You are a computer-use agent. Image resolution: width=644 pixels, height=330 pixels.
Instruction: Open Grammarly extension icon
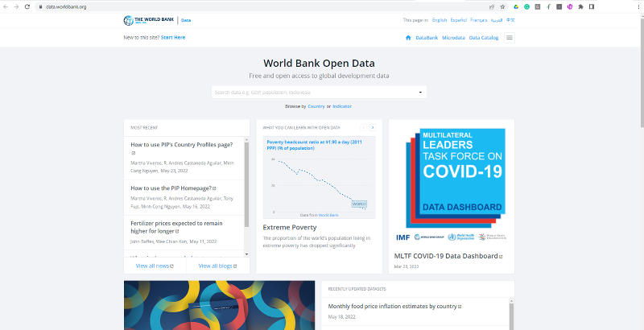tap(526, 6)
